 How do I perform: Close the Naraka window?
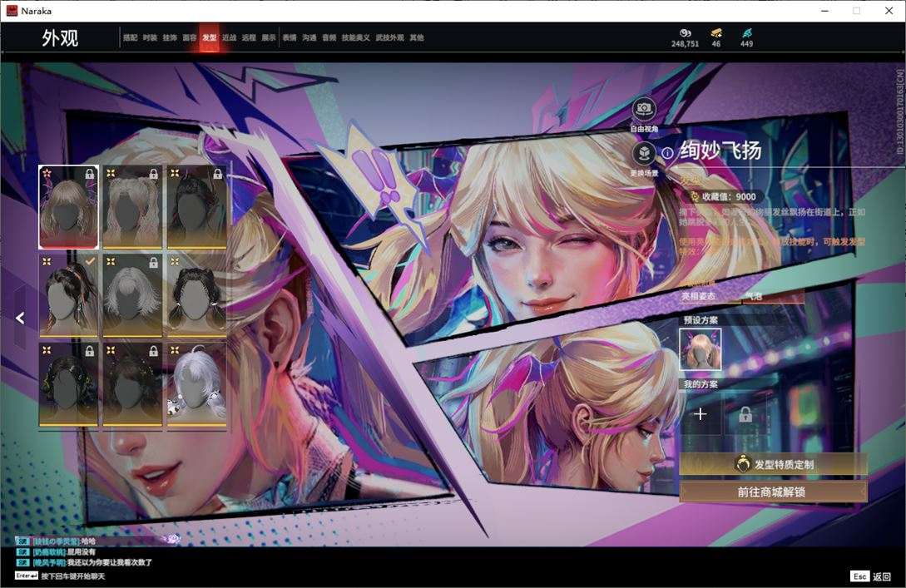click(889, 11)
